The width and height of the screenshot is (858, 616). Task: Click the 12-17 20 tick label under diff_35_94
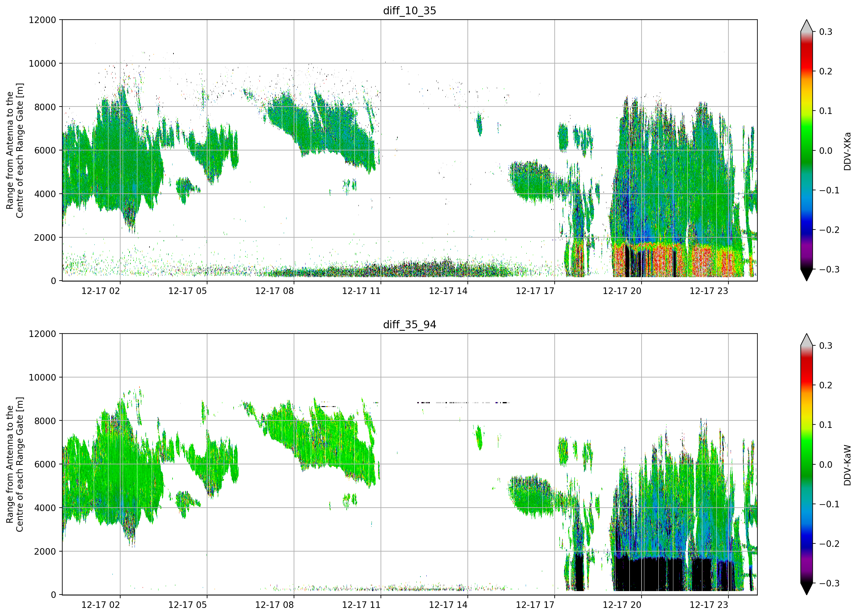coord(622,605)
